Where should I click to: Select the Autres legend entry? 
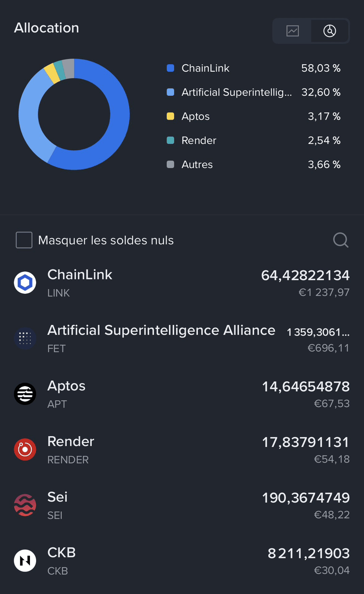[x=254, y=164]
